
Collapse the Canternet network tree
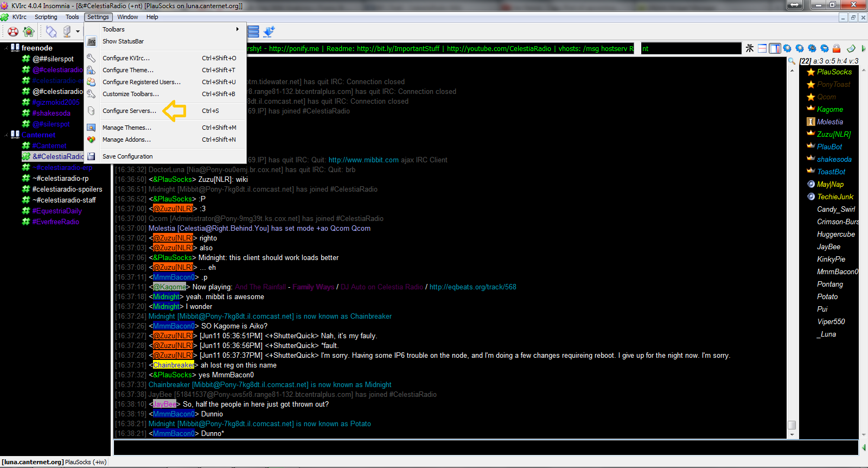coord(7,135)
